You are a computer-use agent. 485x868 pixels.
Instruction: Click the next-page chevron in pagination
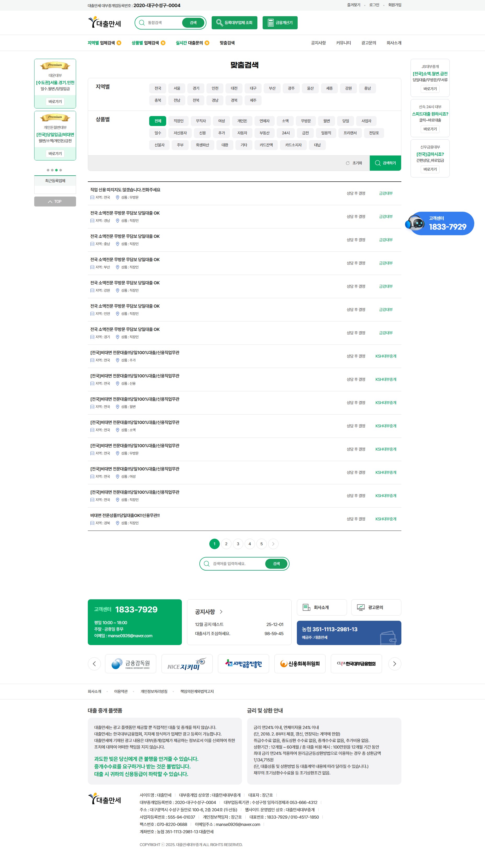[273, 544]
